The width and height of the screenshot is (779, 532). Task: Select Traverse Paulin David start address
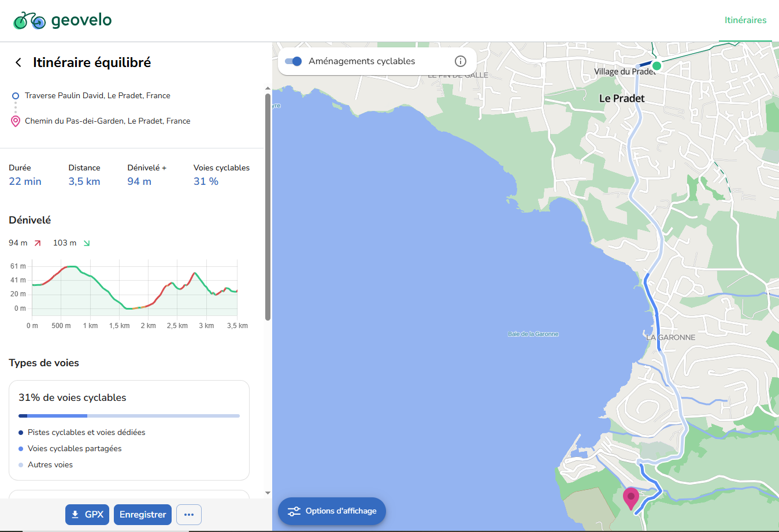tap(97, 96)
